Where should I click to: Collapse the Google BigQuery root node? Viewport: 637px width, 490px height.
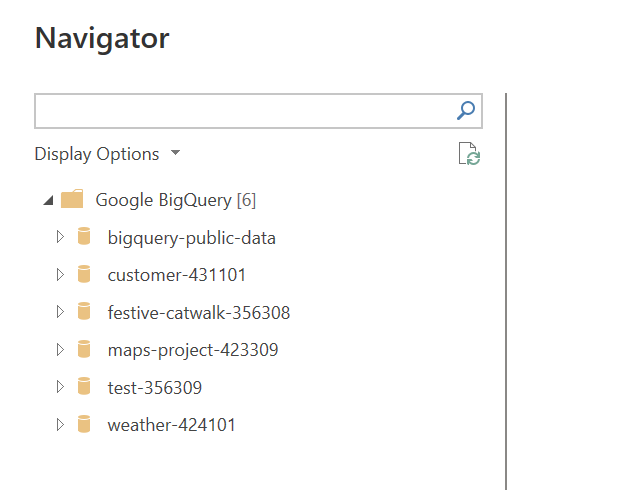coord(47,201)
